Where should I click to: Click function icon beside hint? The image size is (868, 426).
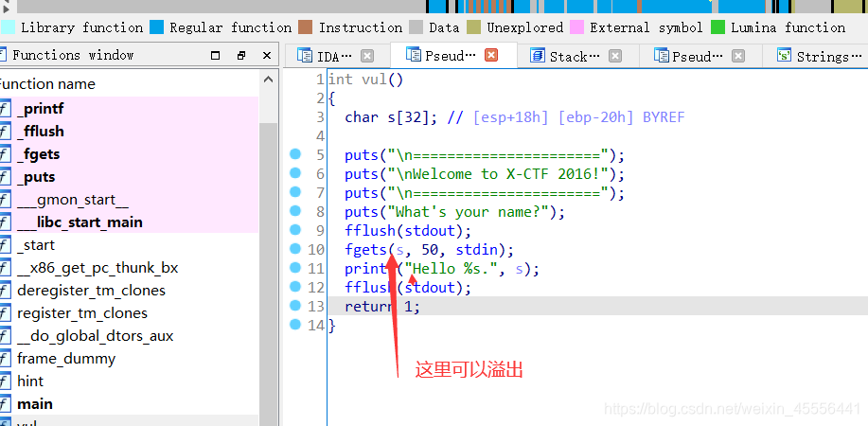5,382
